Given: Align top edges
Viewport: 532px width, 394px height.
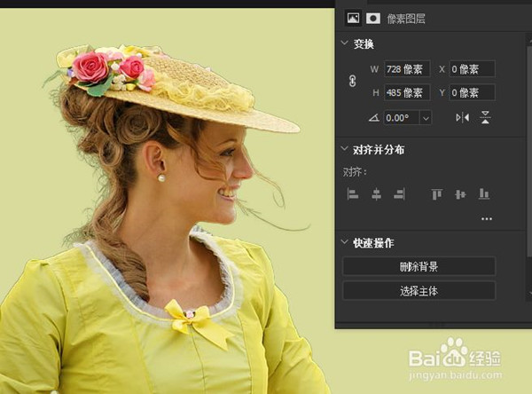Looking at the screenshot, I should click(436, 193).
